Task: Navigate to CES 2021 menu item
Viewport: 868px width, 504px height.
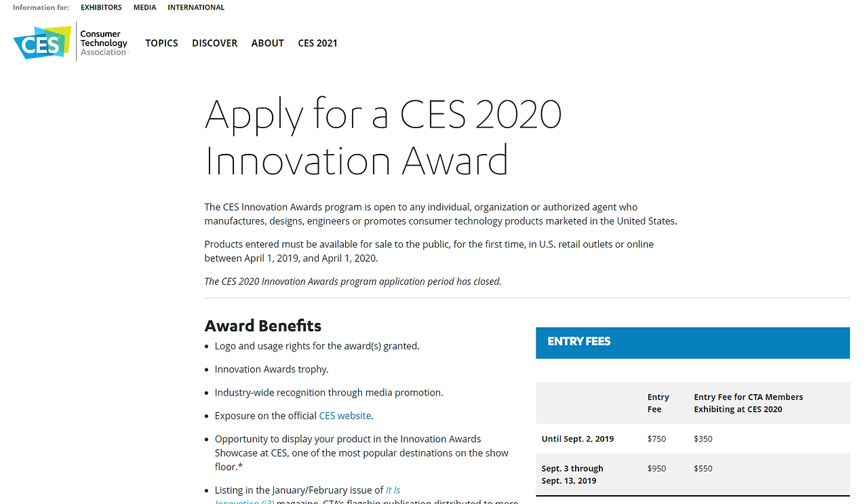Action: [317, 43]
